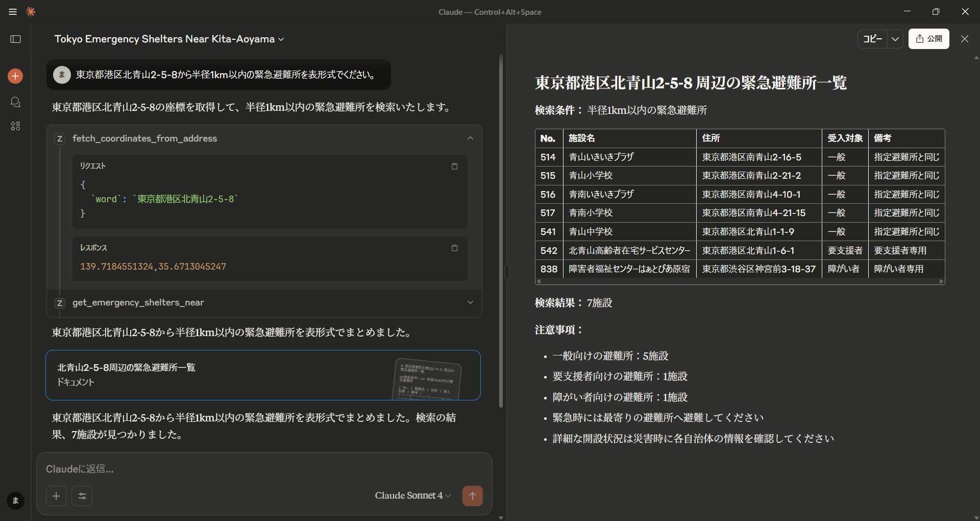
Task: Click the table scrollbar right arrow
Action: click(x=942, y=281)
